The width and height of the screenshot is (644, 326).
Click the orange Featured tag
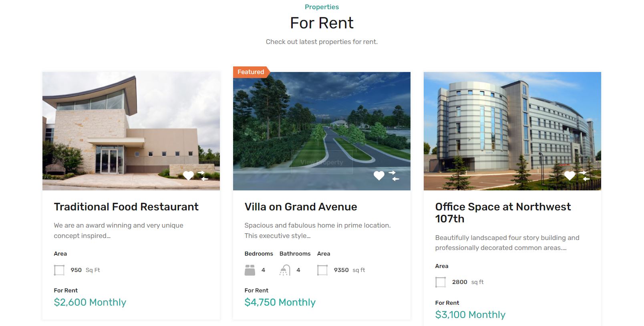pos(251,72)
